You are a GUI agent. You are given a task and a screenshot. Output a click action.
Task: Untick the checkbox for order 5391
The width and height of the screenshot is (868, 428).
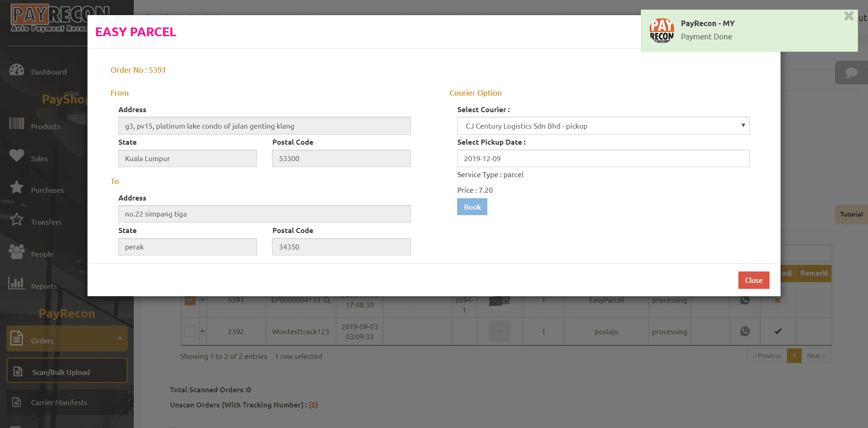[190, 300]
